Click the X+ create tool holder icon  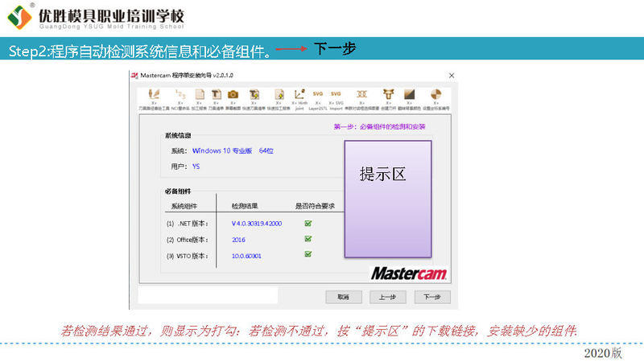tap(388, 94)
